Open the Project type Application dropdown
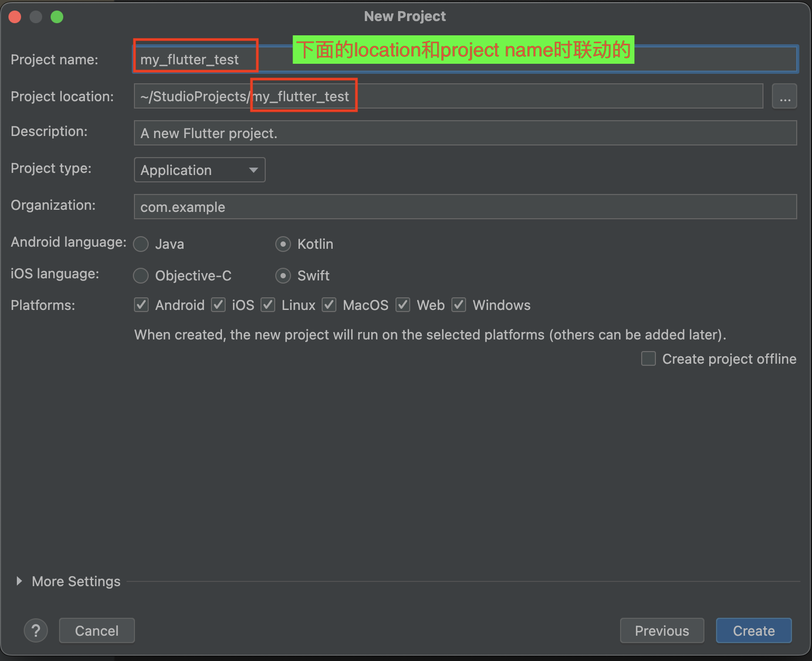Image resolution: width=812 pixels, height=661 pixels. click(199, 170)
